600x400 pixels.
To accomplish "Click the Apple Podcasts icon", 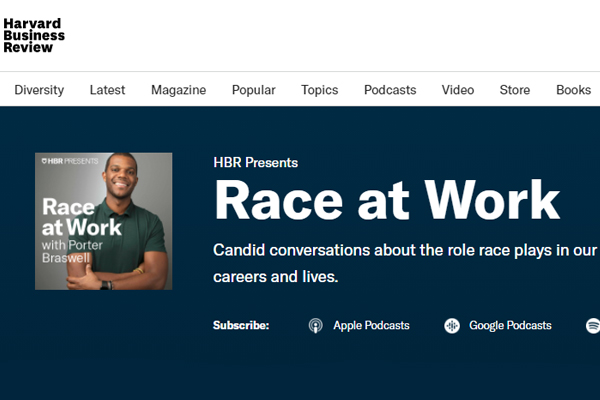I will click(315, 325).
